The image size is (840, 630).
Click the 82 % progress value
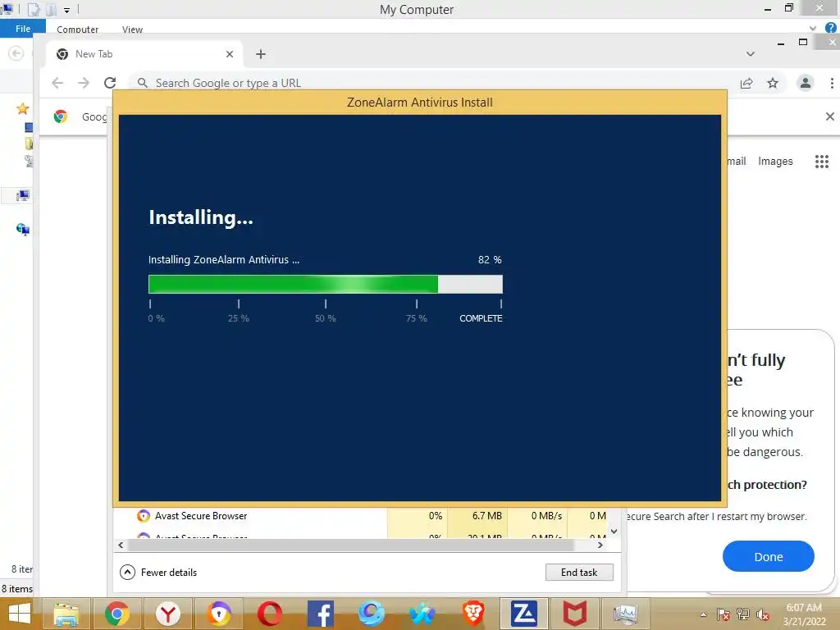click(x=490, y=260)
